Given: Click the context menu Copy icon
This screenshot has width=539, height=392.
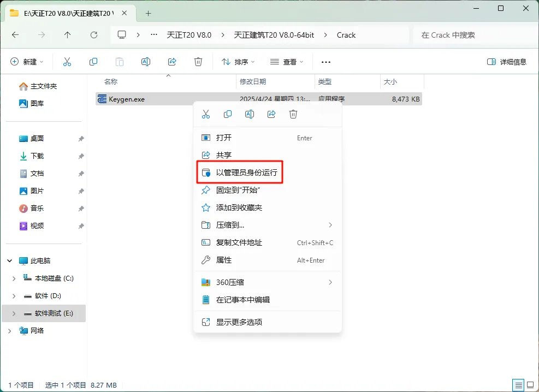Looking at the screenshot, I should point(228,114).
